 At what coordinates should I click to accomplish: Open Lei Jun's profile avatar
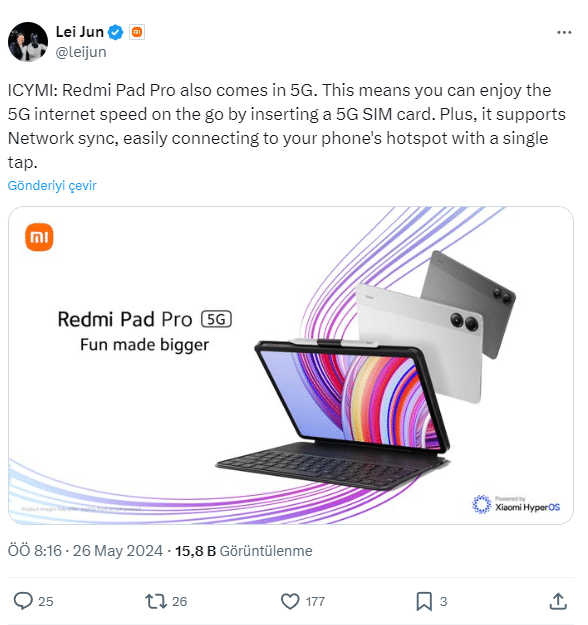pos(28,42)
